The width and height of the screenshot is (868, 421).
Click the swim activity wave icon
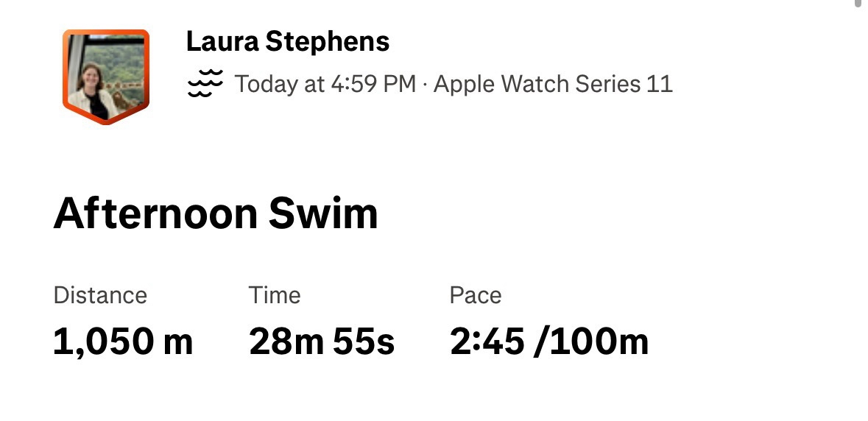click(205, 83)
